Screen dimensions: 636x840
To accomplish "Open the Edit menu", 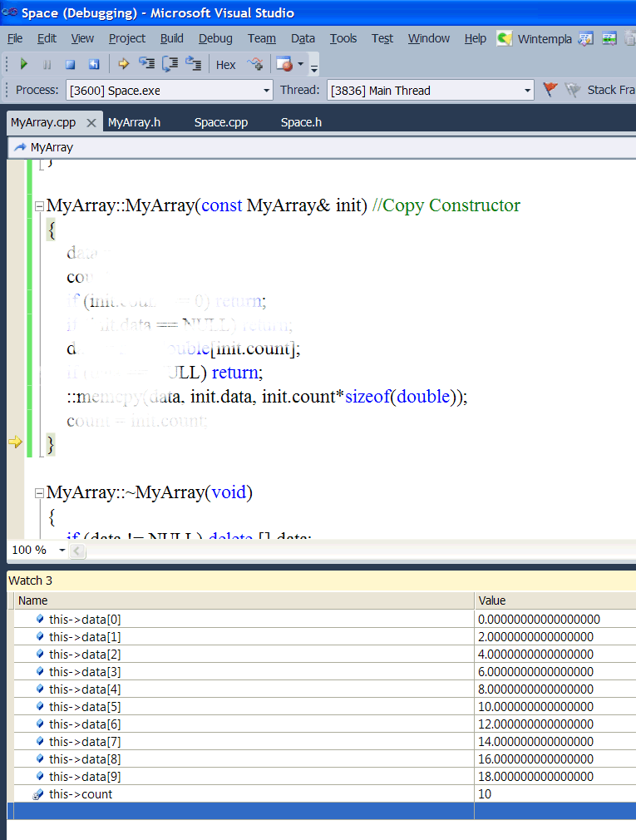I will click(47, 38).
